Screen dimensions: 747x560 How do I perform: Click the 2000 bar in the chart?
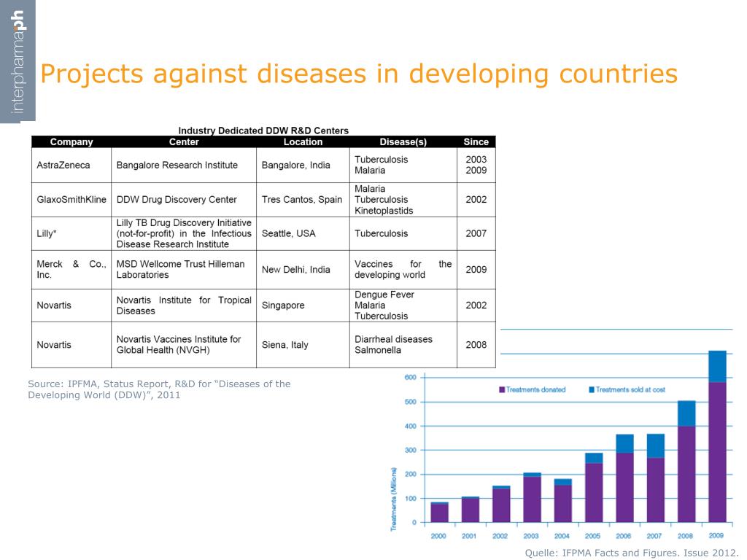(x=439, y=513)
